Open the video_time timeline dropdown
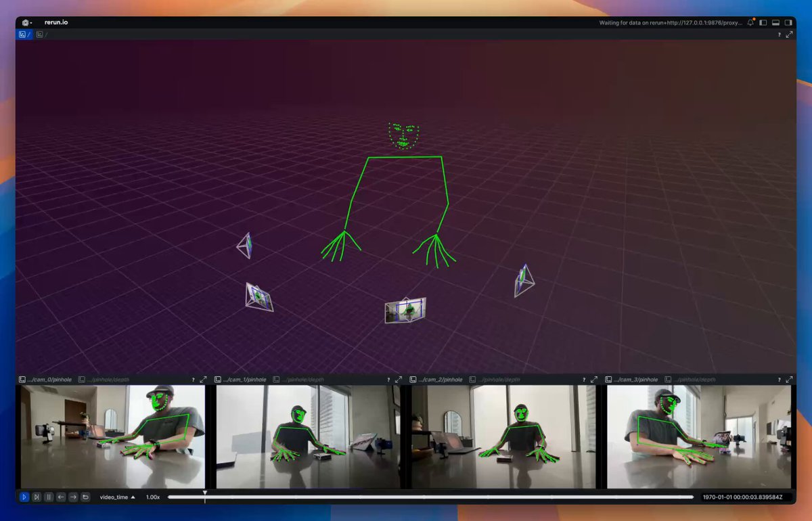The width and height of the screenshot is (812, 521). 117,497
